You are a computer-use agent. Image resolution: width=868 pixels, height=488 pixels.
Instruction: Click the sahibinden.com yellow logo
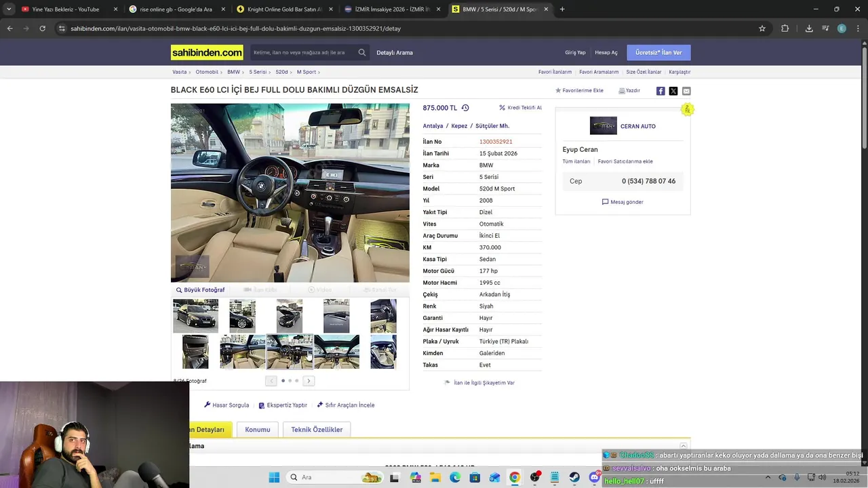pyautogui.click(x=207, y=52)
